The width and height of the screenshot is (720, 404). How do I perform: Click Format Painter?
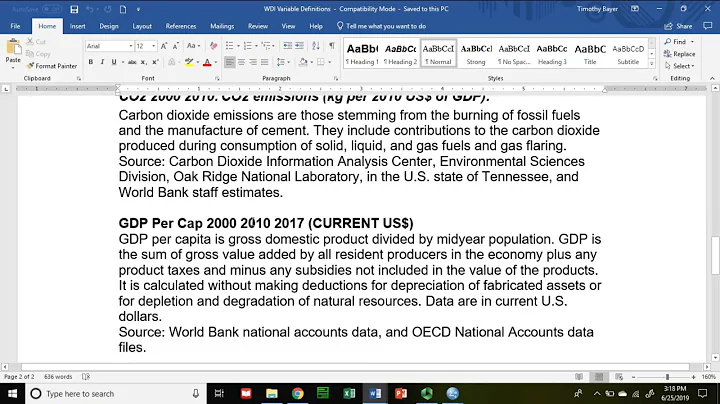pos(51,66)
